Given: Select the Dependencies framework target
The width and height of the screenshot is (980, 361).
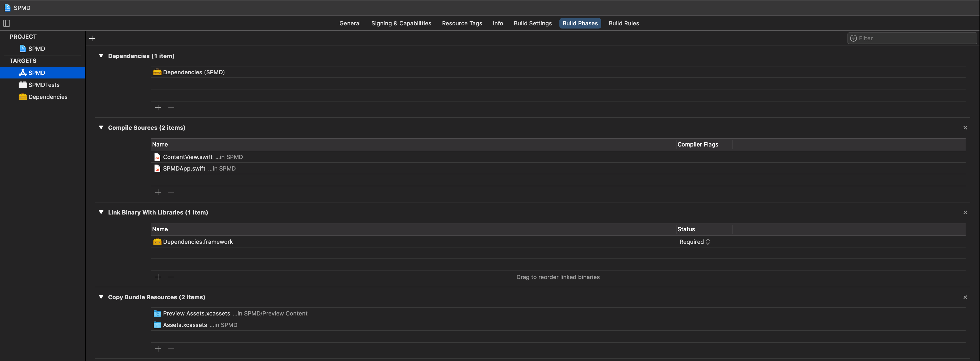Looking at the screenshot, I should pos(48,97).
